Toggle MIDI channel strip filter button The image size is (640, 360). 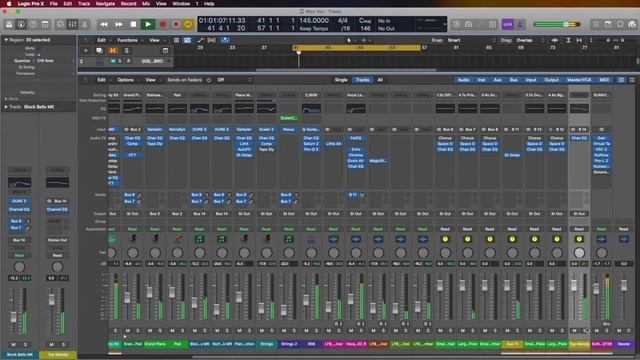[604, 80]
